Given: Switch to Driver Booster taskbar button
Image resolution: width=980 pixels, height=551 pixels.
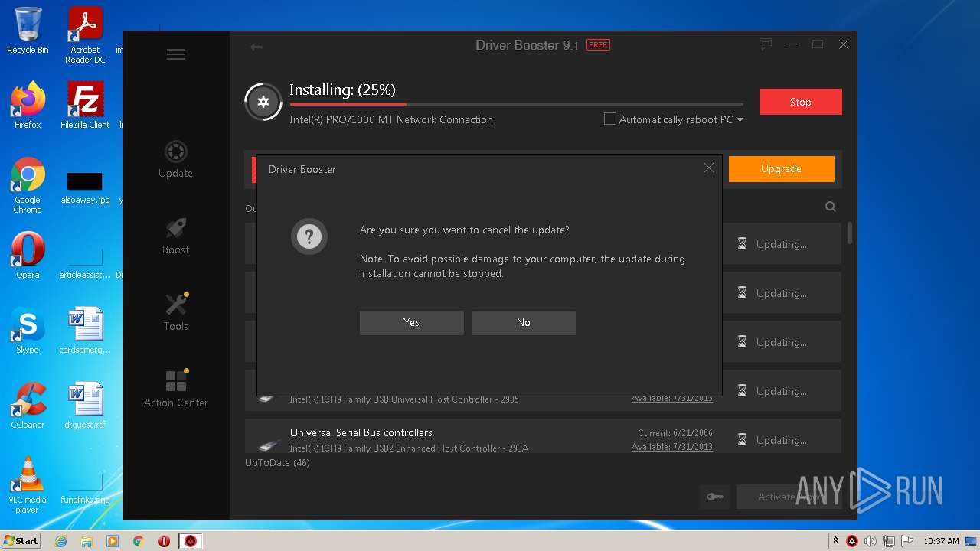Looking at the screenshot, I should click(x=191, y=541).
